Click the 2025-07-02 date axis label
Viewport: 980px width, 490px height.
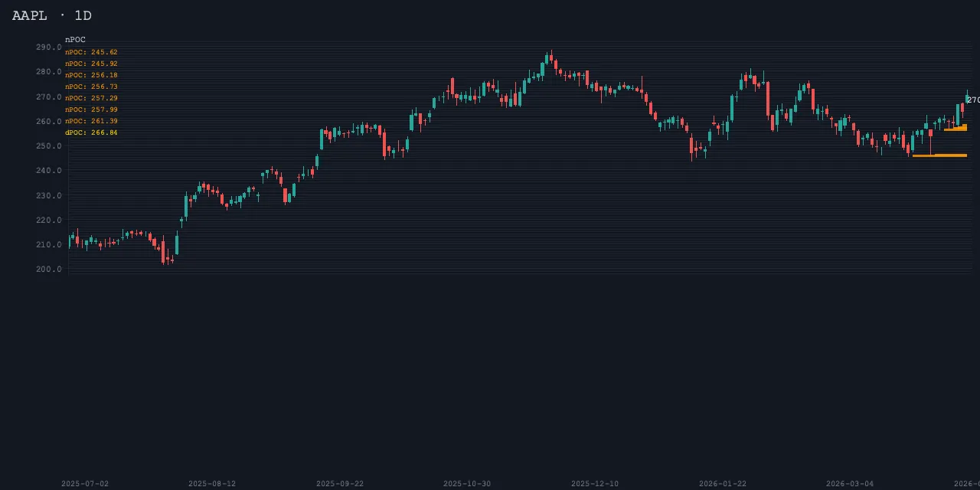[x=85, y=484]
